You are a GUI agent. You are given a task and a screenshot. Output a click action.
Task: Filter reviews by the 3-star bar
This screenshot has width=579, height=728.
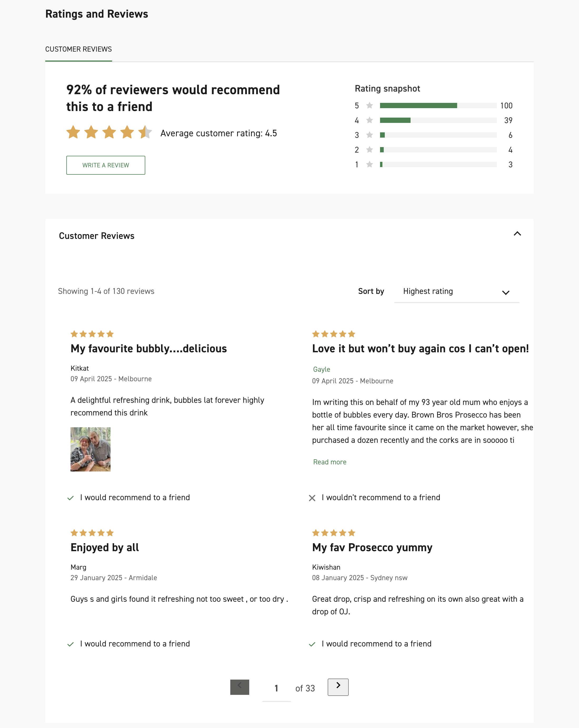438,135
